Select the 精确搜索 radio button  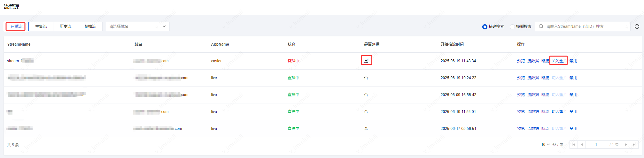click(485, 27)
